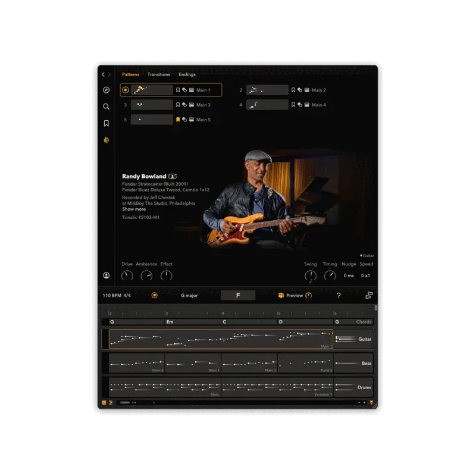Click the orange pin icon at bottom right
Image resolution: width=476 pixels, height=476 pixels.
371,403
